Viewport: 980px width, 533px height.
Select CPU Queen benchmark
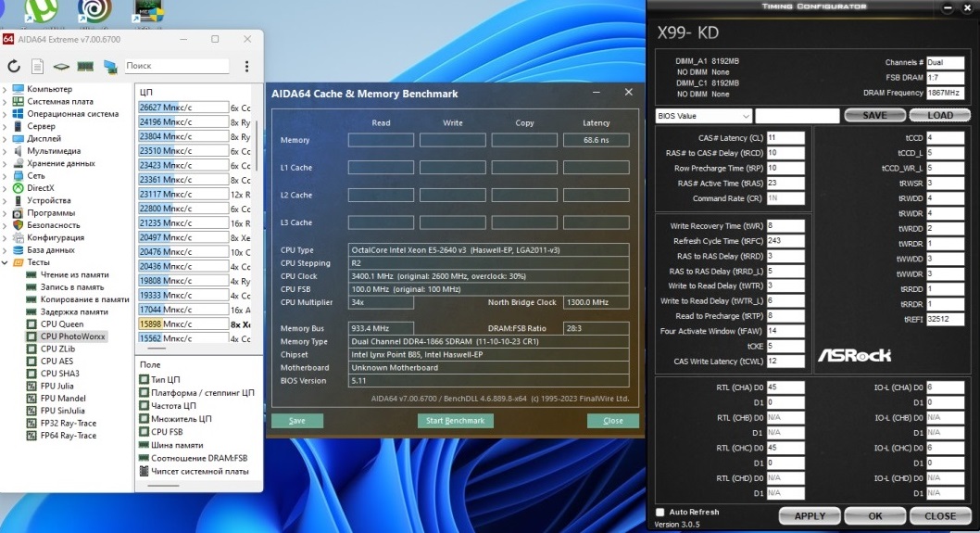[x=62, y=324]
